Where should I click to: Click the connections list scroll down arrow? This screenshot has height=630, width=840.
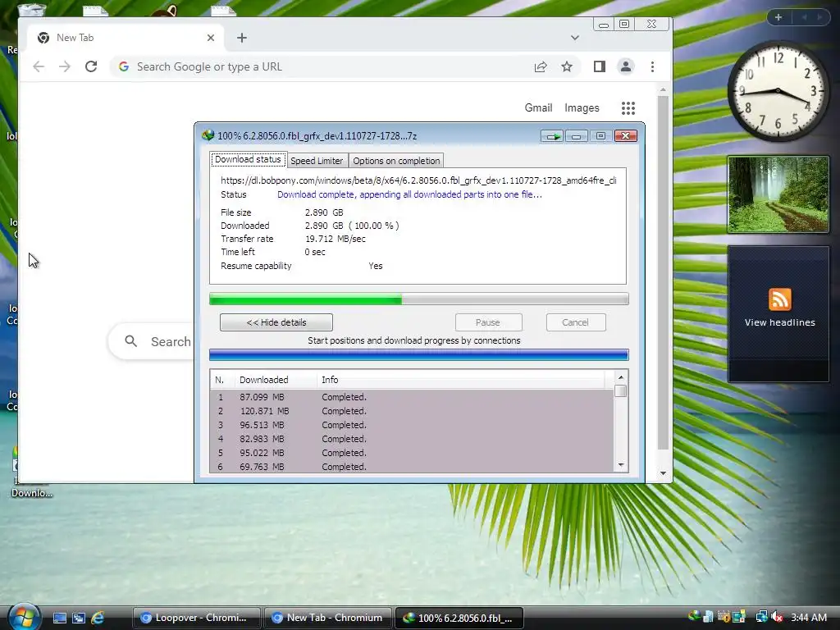620,464
